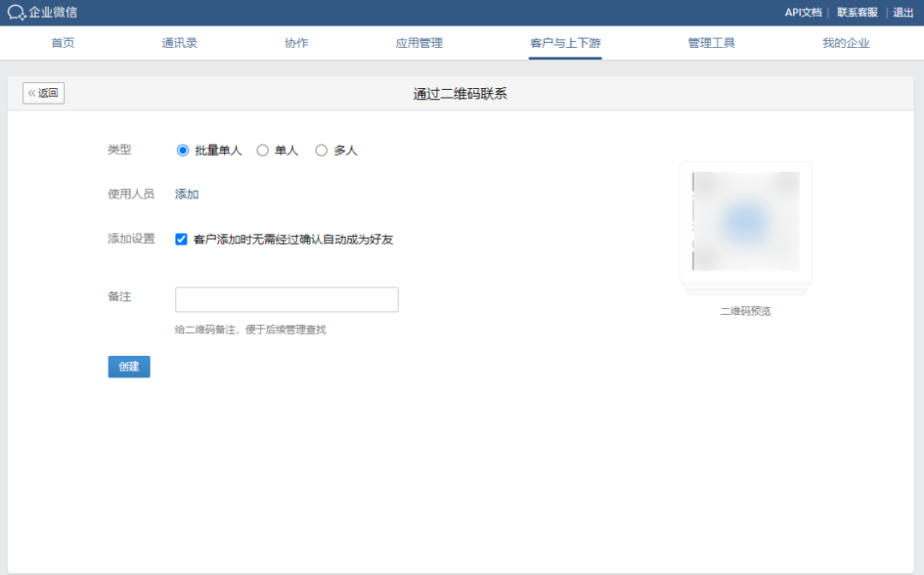Click the 创建 button
924x575 pixels.
[x=129, y=366]
